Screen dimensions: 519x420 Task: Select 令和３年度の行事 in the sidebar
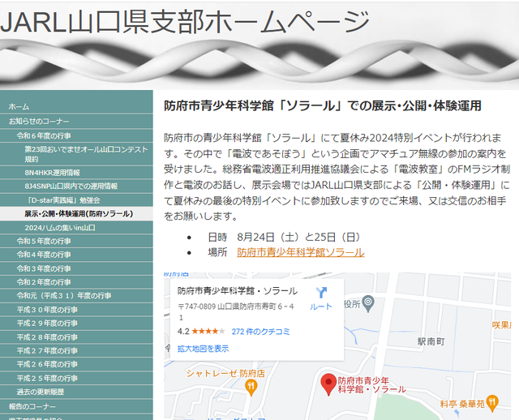76,268
